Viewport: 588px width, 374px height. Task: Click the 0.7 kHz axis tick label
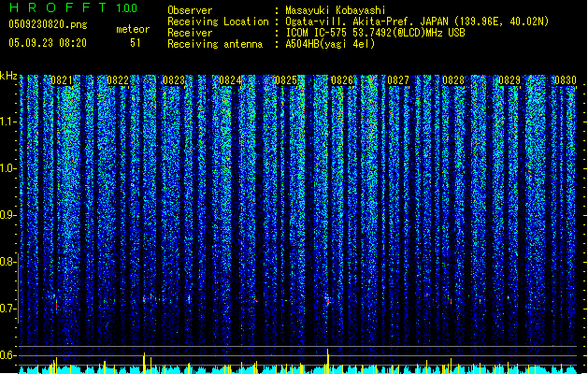pyautogui.click(x=7, y=309)
